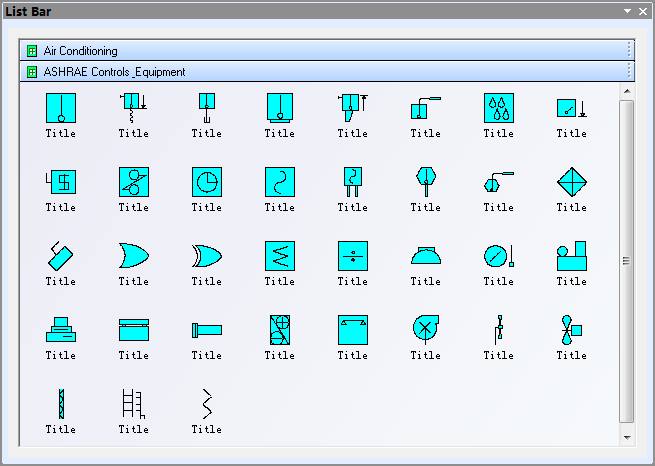
Task: Select the zigzag line symbol
Action: pos(206,403)
